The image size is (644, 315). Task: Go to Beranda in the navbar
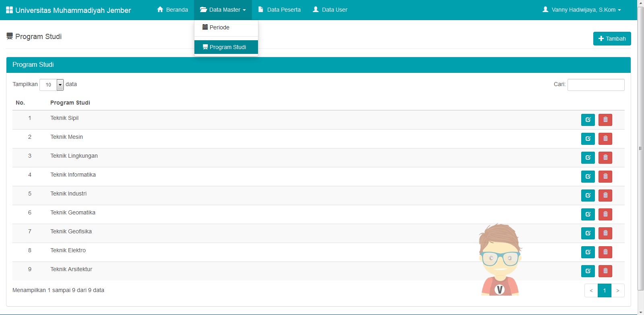(x=172, y=10)
